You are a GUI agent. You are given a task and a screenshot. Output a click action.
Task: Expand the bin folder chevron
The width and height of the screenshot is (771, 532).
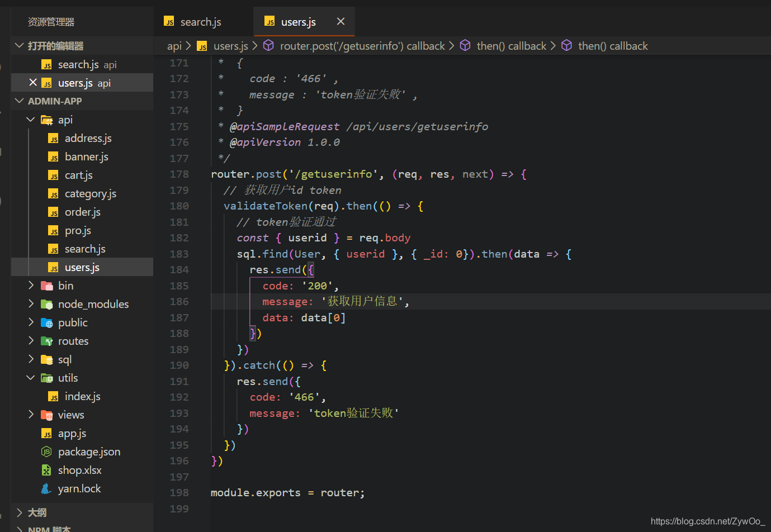click(31, 286)
